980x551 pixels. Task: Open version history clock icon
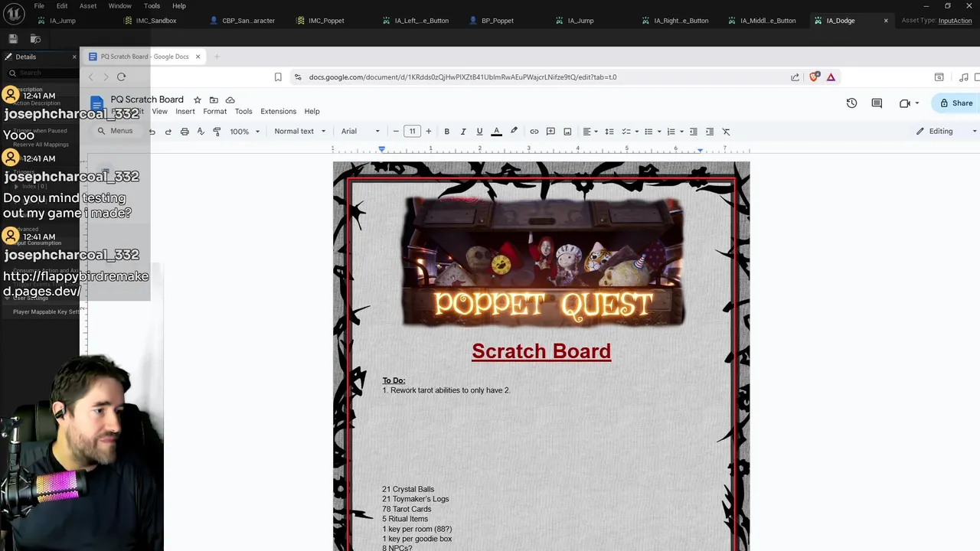[x=851, y=103]
